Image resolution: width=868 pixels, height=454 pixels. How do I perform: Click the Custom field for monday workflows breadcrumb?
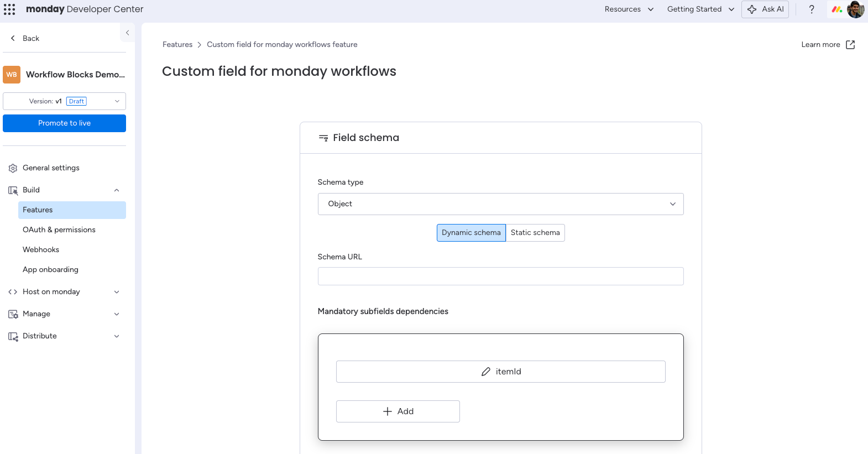[282, 45]
